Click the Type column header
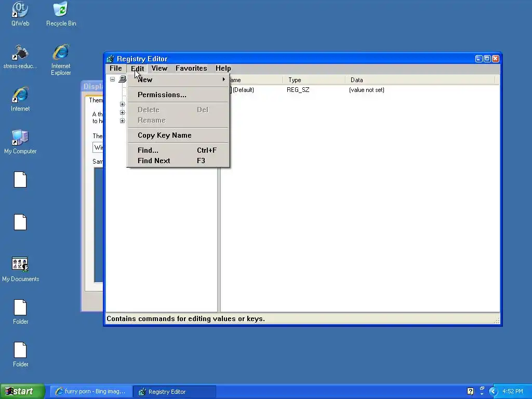The width and height of the screenshot is (532, 399). [x=314, y=80]
